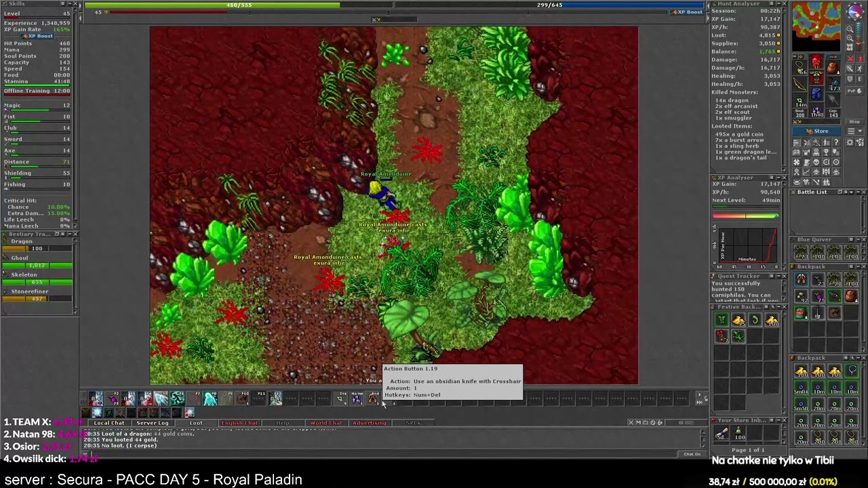Click the Skeleton bestiary progress bar
Viewport: 868px width, 488px height.
pyautogui.click(x=37, y=282)
